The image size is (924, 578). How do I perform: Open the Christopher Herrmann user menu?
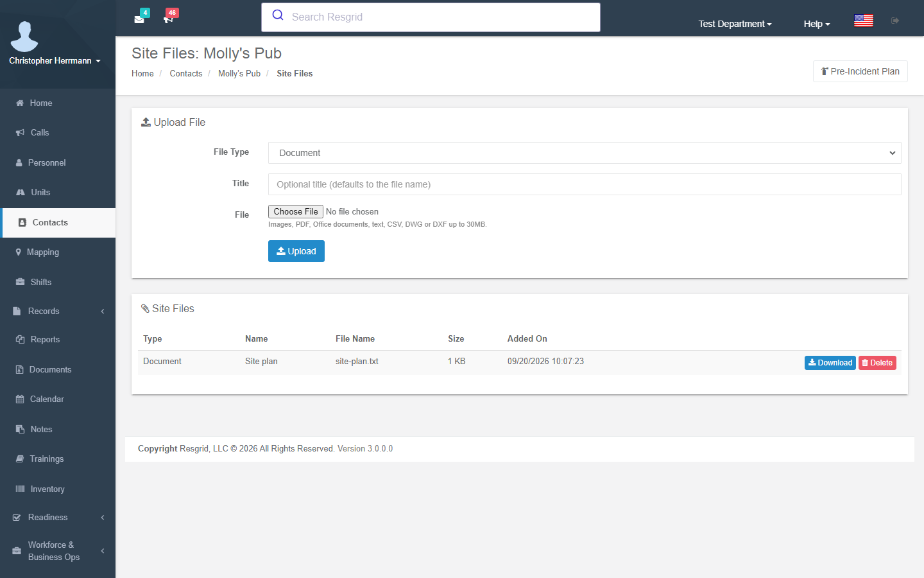click(x=55, y=61)
